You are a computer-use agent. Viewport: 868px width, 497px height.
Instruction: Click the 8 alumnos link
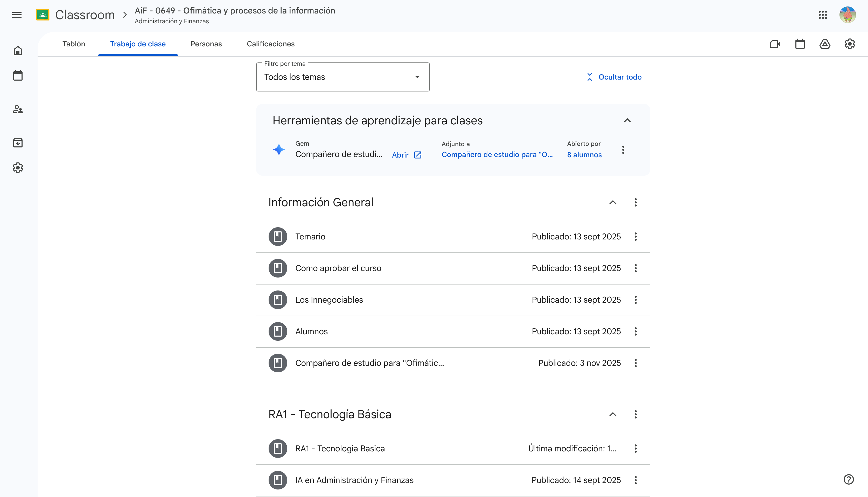[584, 155]
